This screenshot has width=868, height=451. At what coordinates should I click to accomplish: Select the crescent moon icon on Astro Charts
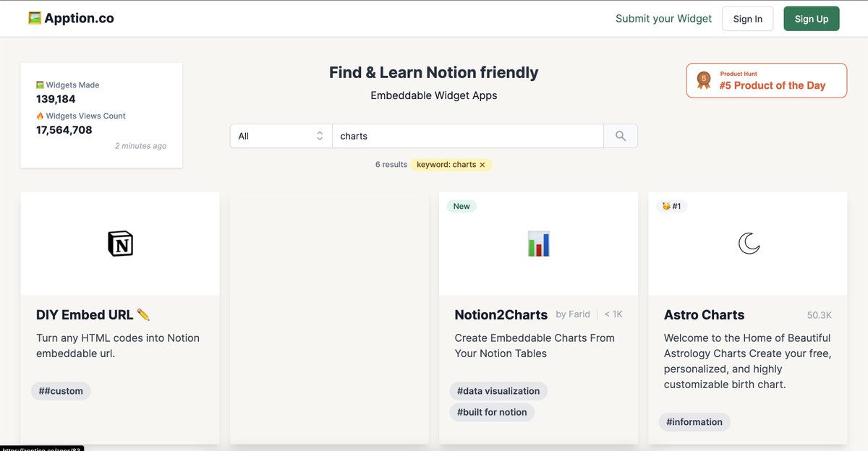(748, 244)
